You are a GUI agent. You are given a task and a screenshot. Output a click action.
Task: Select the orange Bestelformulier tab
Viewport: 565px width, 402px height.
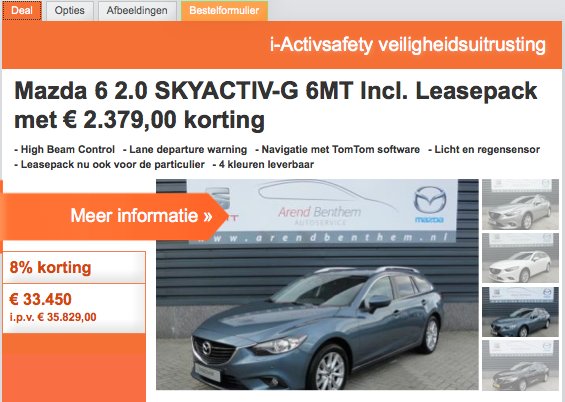tap(224, 10)
